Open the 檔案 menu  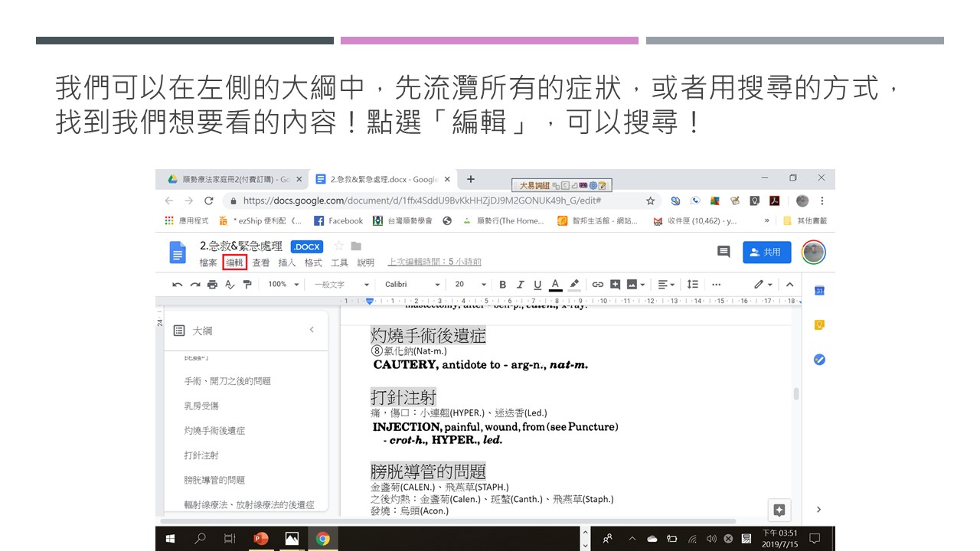tap(208, 262)
